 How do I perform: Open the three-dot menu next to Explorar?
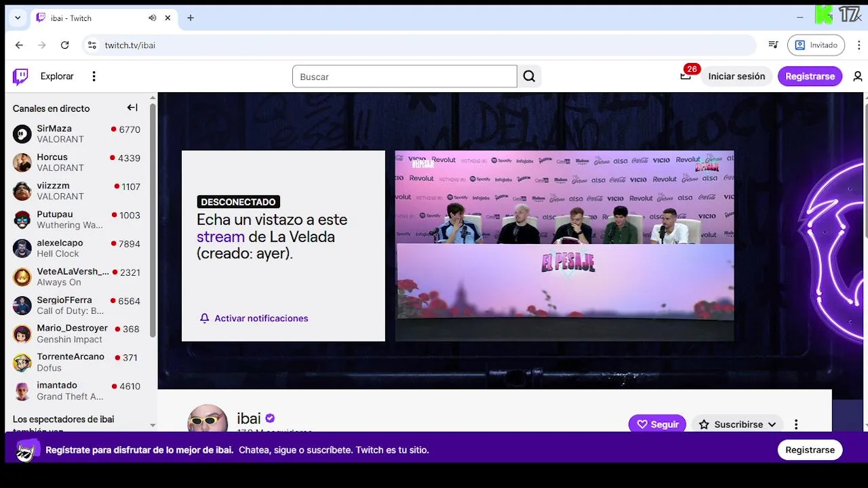(94, 77)
